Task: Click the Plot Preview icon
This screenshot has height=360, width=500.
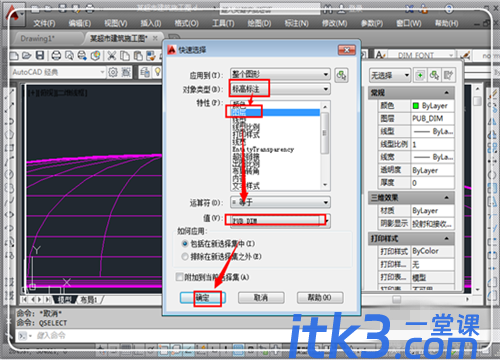Action: click(69, 55)
